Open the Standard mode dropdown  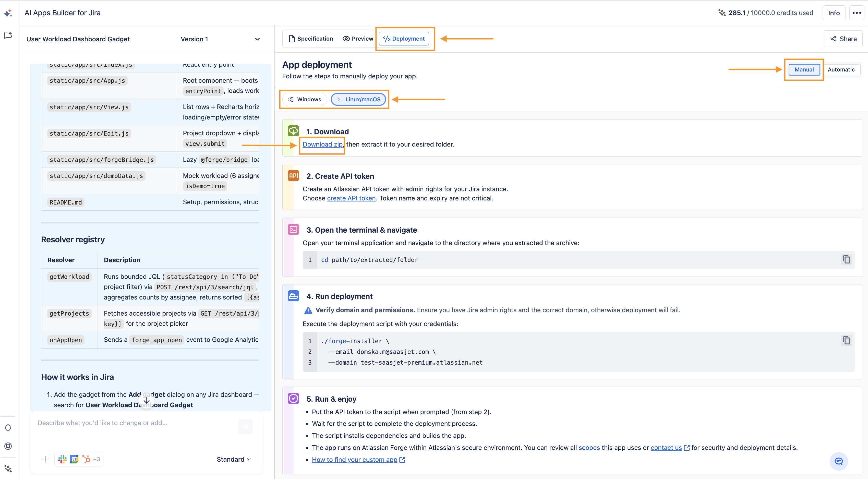[234, 459]
